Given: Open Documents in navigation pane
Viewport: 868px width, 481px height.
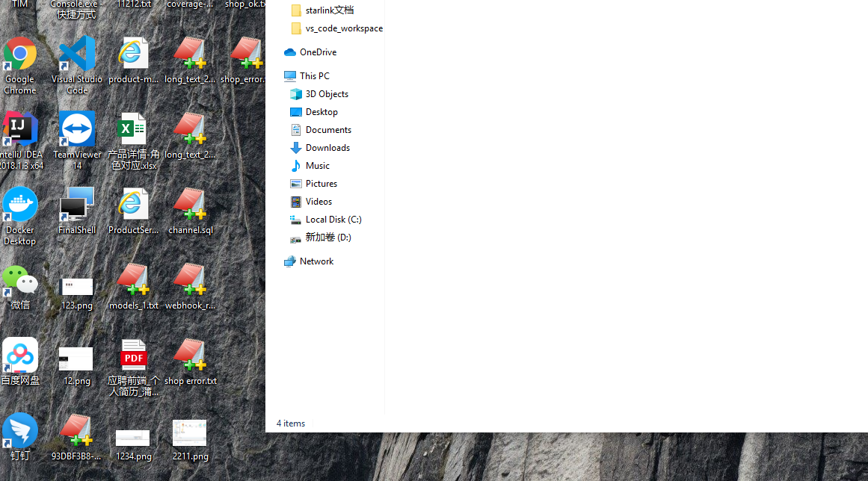Looking at the screenshot, I should pyautogui.click(x=321, y=130).
